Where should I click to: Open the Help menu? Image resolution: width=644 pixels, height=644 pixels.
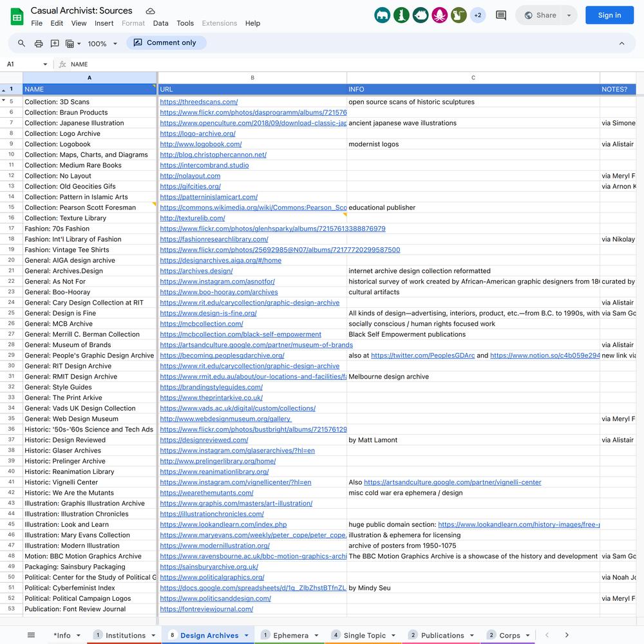[252, 23]
